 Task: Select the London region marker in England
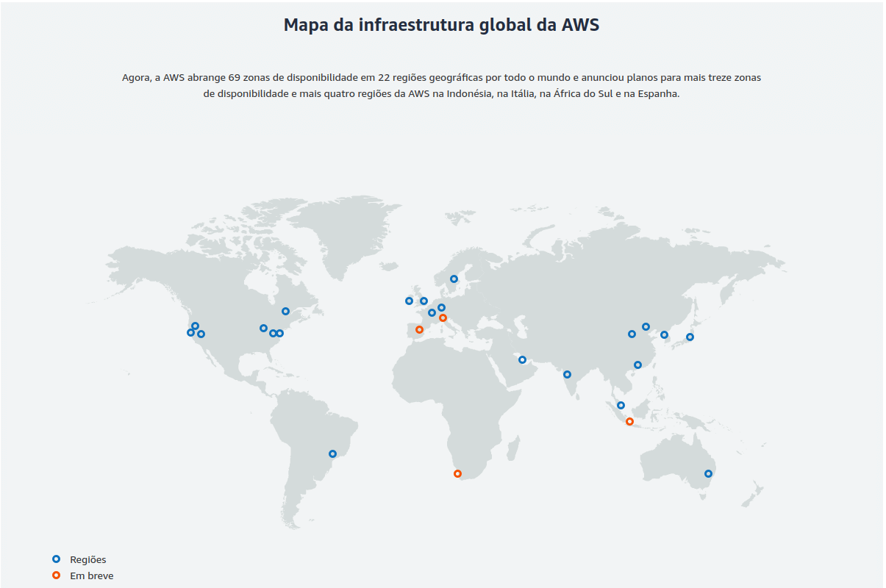point(424,301)
